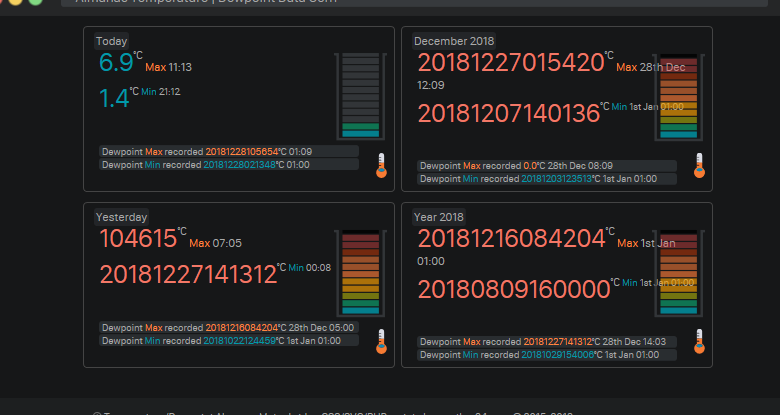Click the 20181227015420 value in December 2018

510,63
